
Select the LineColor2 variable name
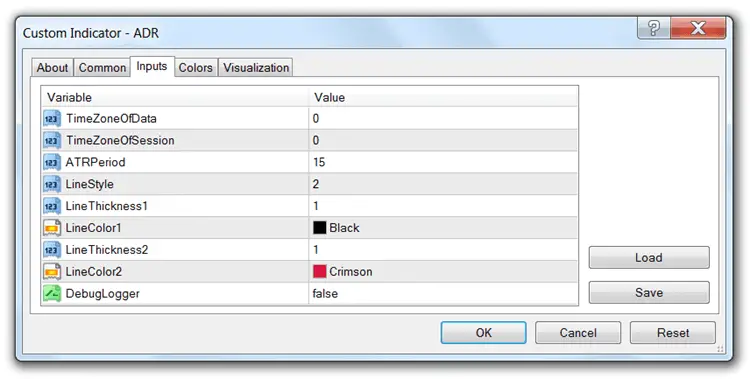click(94, 272)
